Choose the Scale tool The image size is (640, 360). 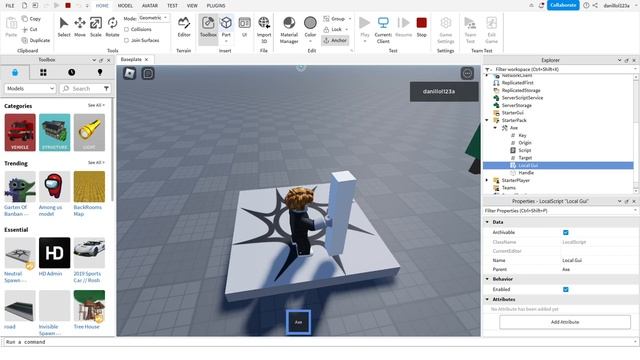(x=96, y=27)
